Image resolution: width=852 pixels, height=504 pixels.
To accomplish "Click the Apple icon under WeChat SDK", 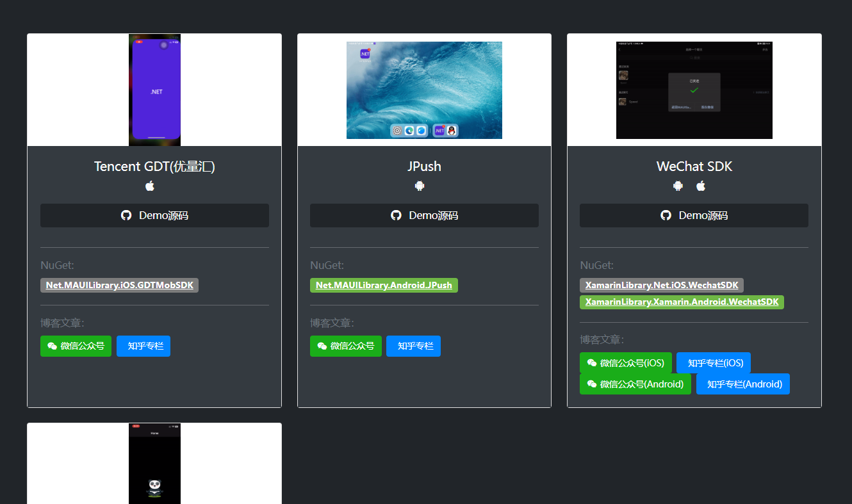I will click(701, 186).
